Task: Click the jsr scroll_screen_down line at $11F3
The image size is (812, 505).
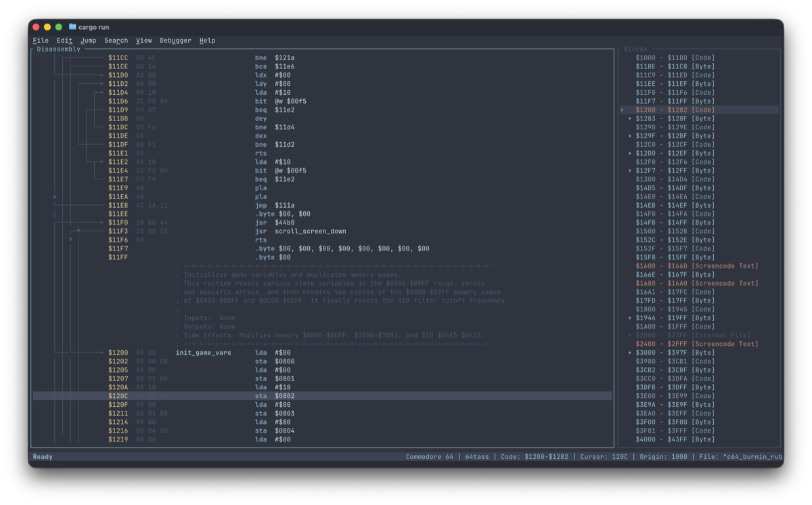Action: [x=300, y=232]
